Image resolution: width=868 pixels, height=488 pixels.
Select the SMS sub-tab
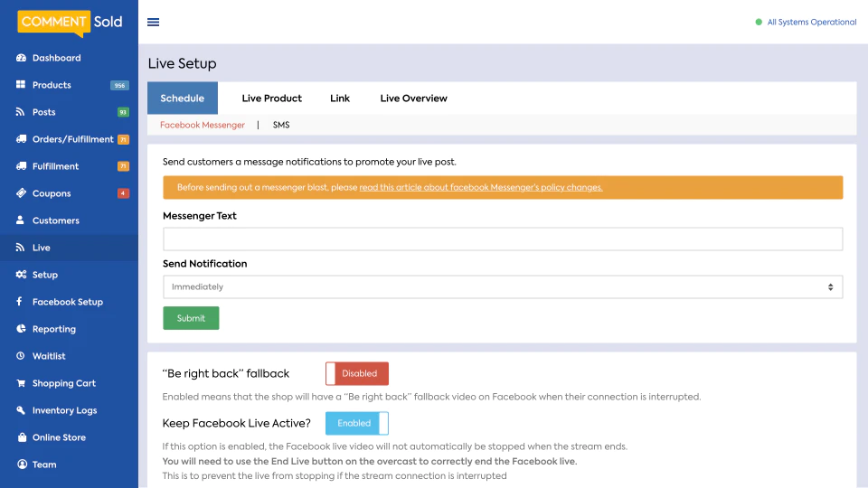[281, 125]
